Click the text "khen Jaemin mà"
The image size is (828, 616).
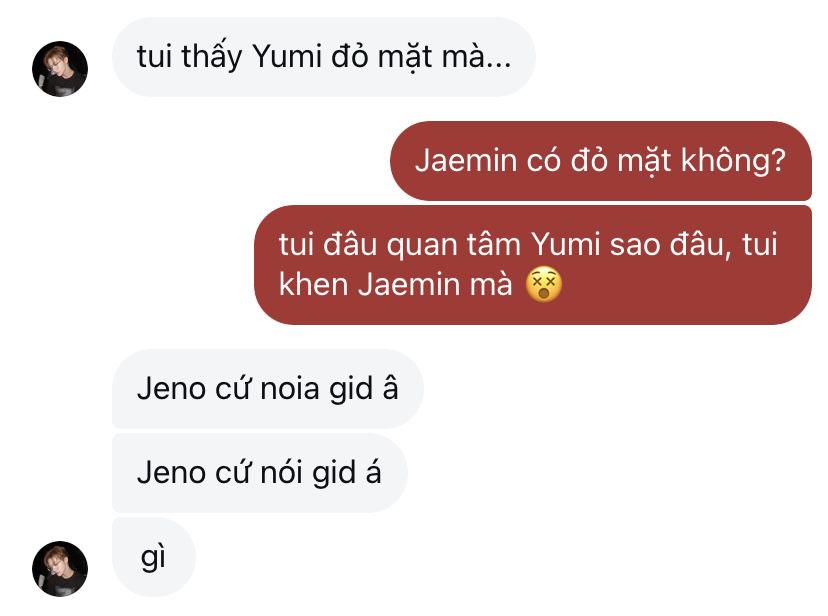pyautogui.click(x=396, y=285)
